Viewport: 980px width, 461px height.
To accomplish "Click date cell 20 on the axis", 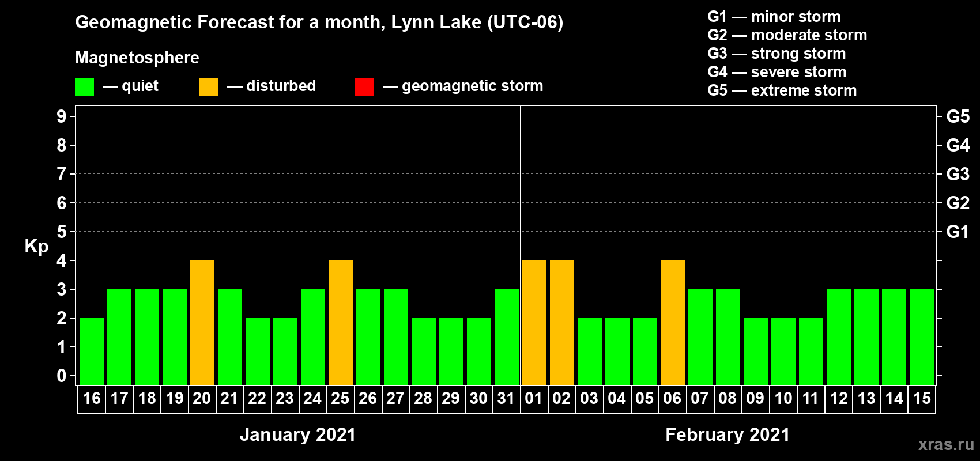I will [202, 399].
